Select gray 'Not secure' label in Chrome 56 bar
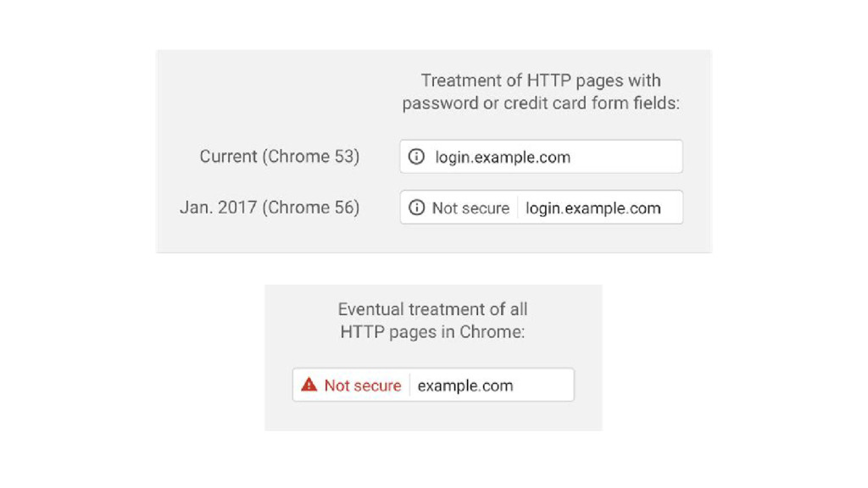 click(x=470, y=208)
